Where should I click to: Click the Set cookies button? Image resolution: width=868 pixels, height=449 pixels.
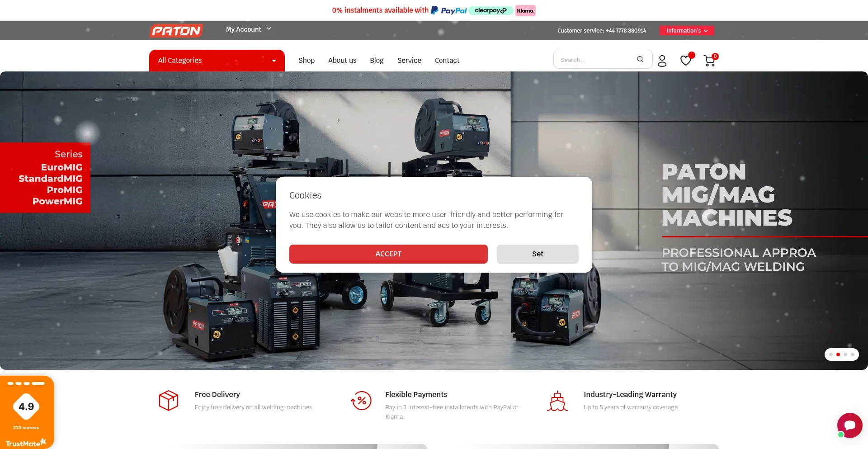click(538, 254)
